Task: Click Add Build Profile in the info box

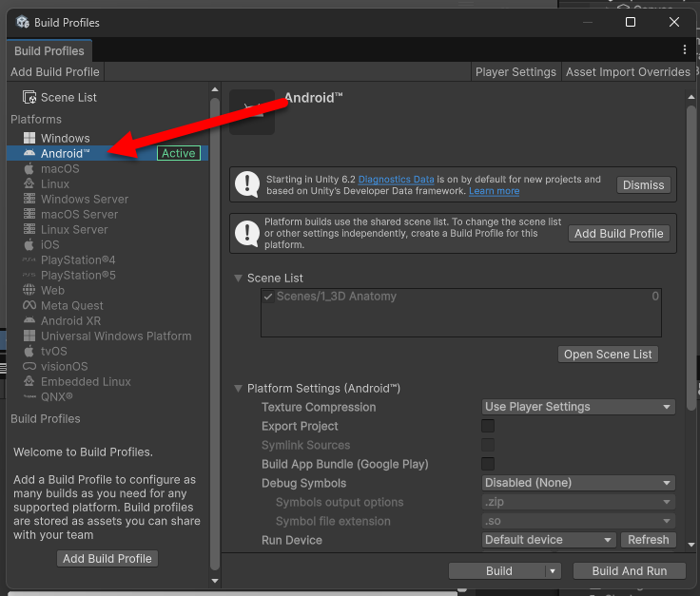Action: tap(619, 233)
